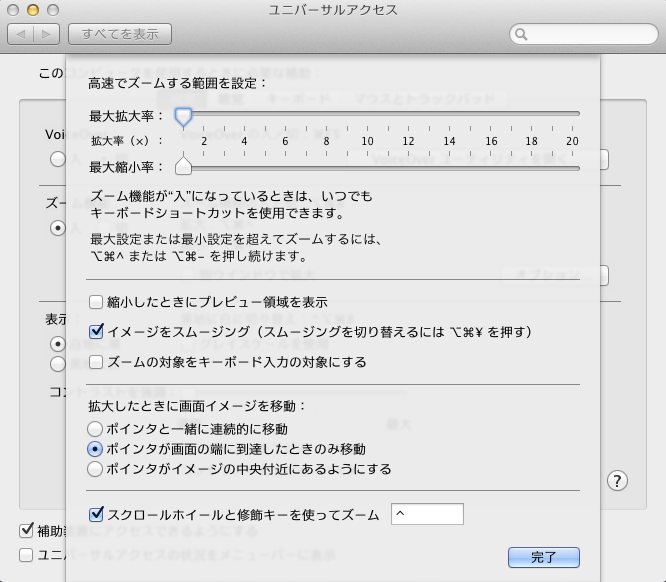Uncheck イメージをスムージング option

point(96,331)
